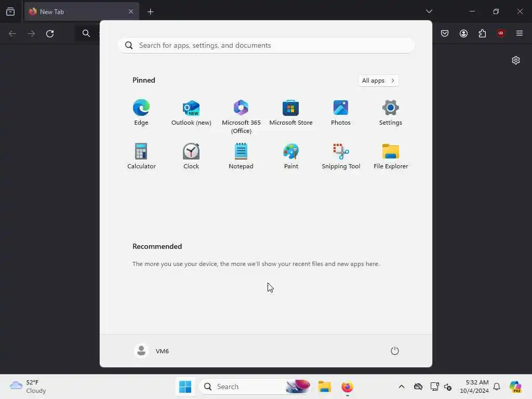Image resolution: width=532 pixels, height=399 pixels.
Task: Show hidden system tray icons
Action: click(x=402, y=387)
